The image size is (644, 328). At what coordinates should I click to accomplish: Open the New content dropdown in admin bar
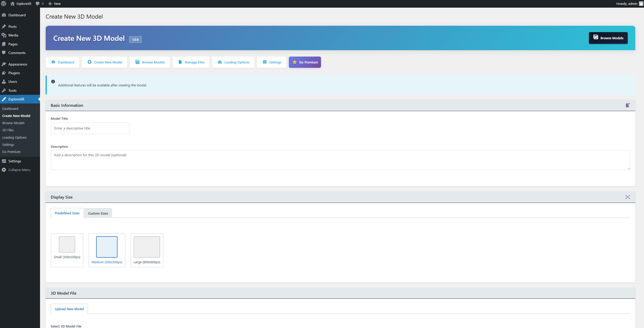(55, 4)
